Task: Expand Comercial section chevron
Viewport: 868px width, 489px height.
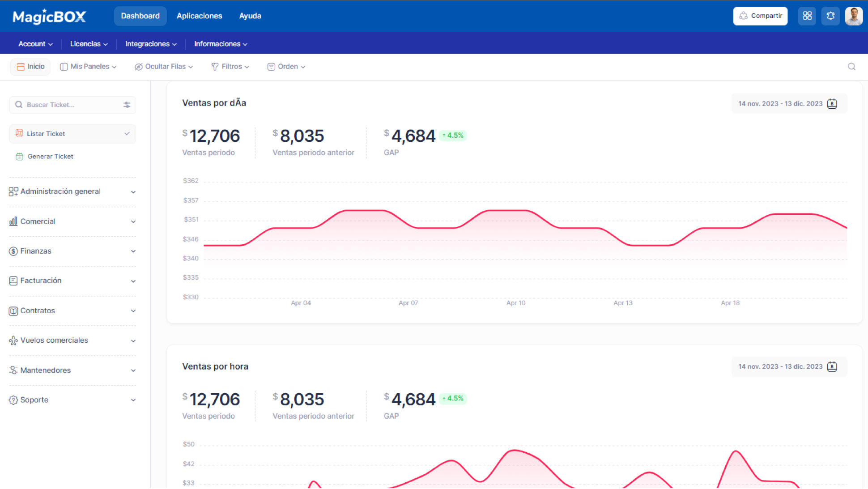Action: point(133,221)
